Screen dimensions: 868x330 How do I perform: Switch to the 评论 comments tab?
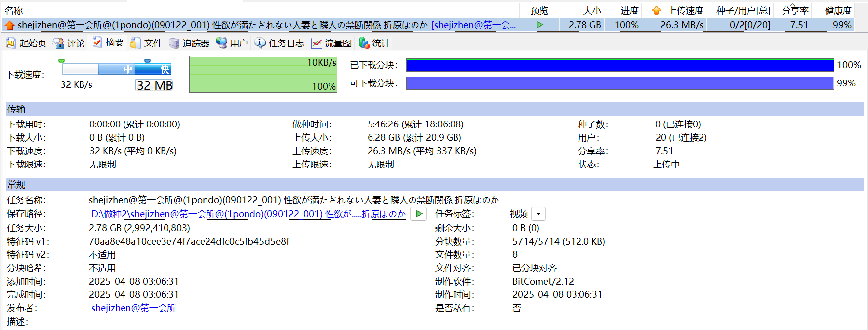[69, 43]
